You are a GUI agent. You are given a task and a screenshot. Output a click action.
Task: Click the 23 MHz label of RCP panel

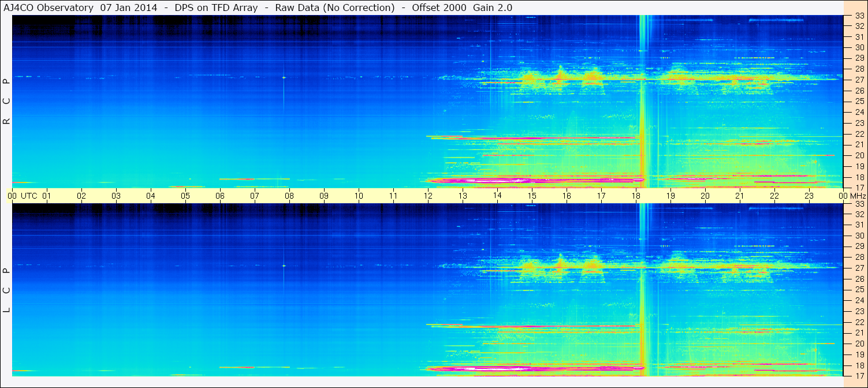[859, 123]
